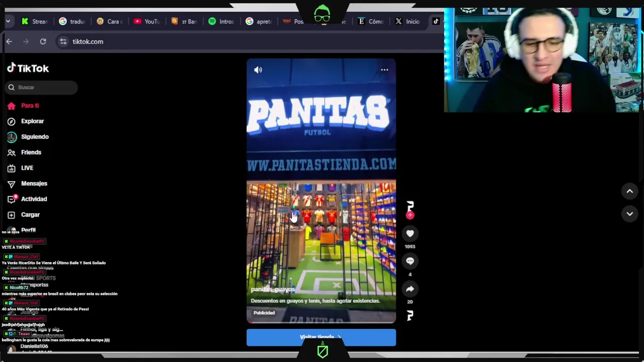Click the Visitar tienda button
The width and height of the screenshot is (644, 362).
(321, 337)
